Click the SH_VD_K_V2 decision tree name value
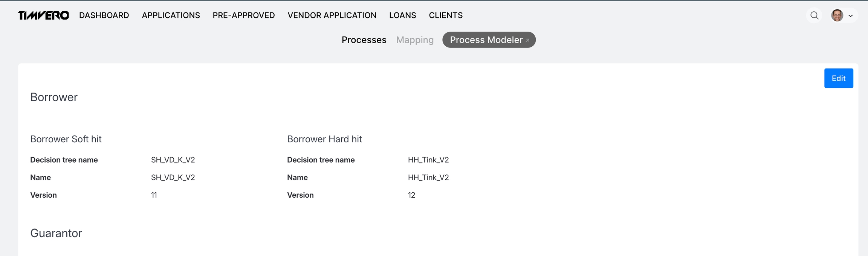Screen dimensions: 868x256 (x=173, y=160)
